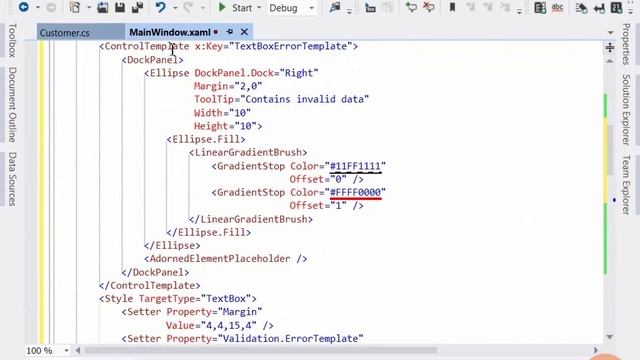Click the vertical scrollbar up arrow
The height and width of the screenshot is (360, 640).
[x=609, y=61]
